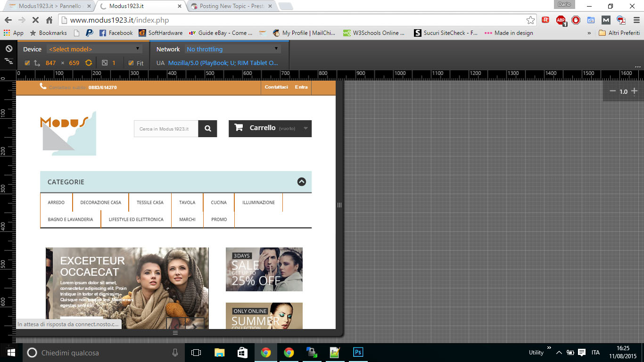
Task: Stop loading the current page
Action: click(x=35, y=20)
